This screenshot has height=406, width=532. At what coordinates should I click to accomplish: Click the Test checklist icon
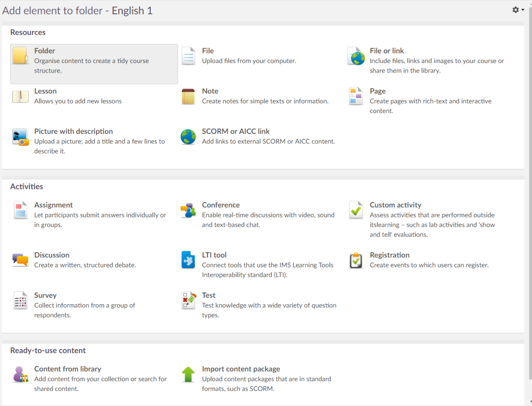coord(188,300)
